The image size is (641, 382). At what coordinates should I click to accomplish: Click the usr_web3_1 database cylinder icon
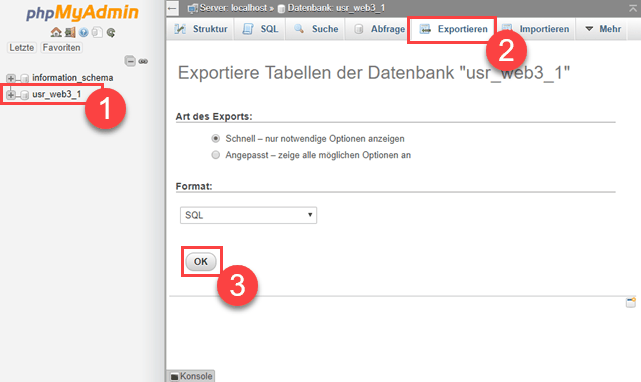pyautogui.click(x=25, y=95)
